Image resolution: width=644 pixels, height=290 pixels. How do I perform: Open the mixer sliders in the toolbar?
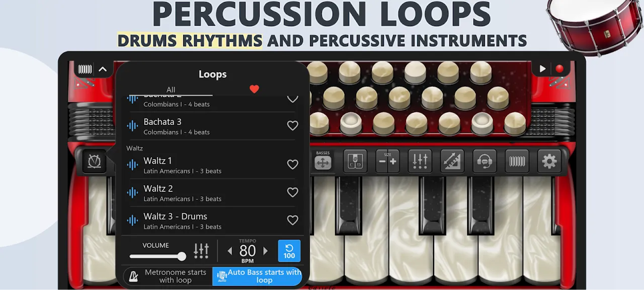[x=420, y=161]
